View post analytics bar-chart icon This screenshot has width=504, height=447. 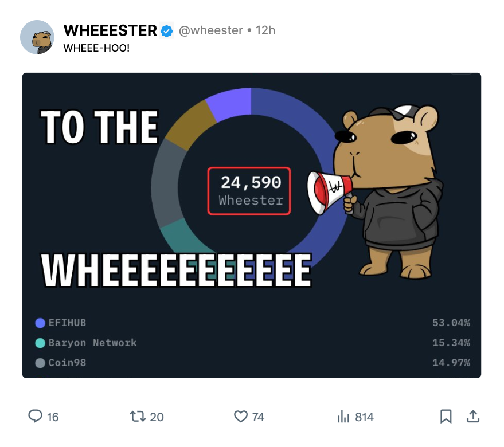343,417
